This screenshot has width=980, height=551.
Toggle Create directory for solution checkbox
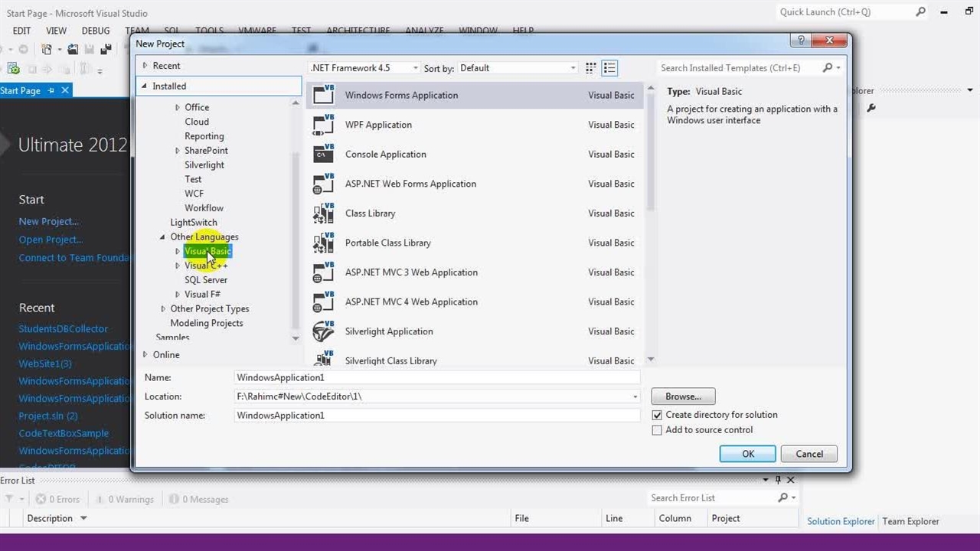(657, 415)
